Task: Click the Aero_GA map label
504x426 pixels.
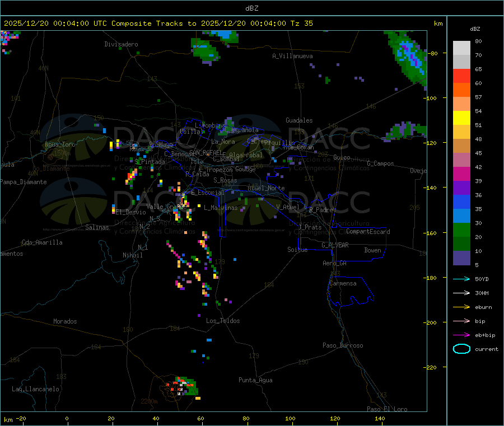Action: [334, 263]
